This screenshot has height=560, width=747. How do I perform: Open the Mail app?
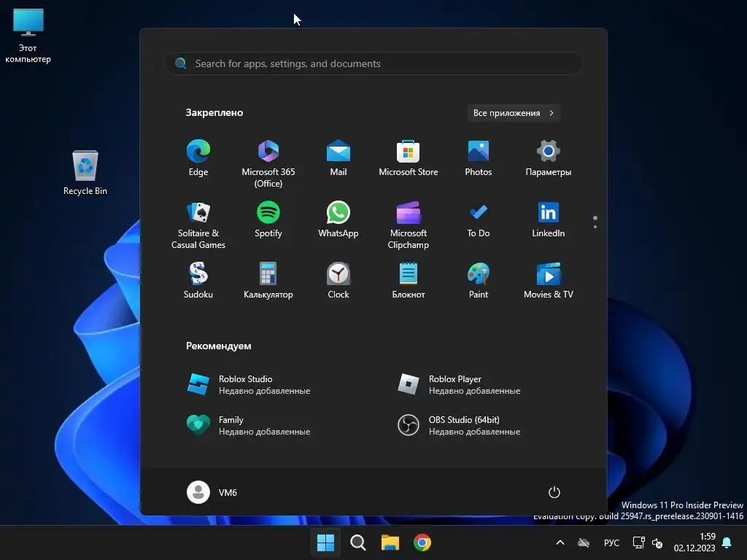pos(338,158)
